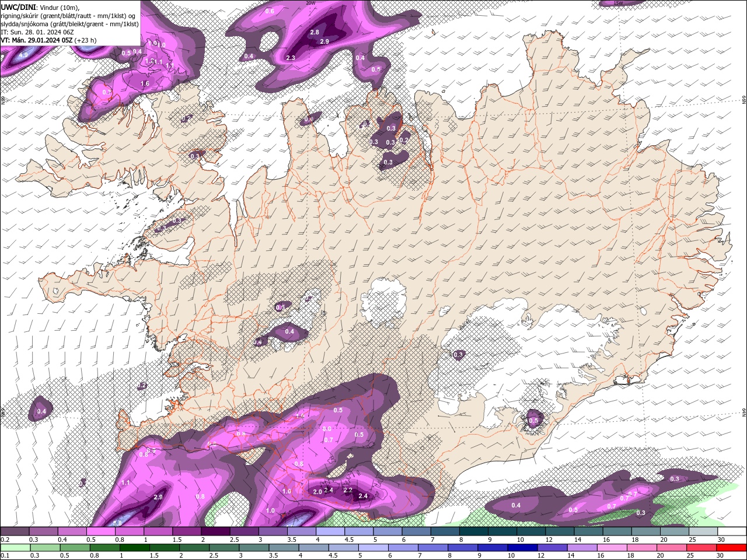This screenshot has width=747, height=560.
Task: Click the white swatch labeled 30 in snow scale
Action: pos(732,531)
